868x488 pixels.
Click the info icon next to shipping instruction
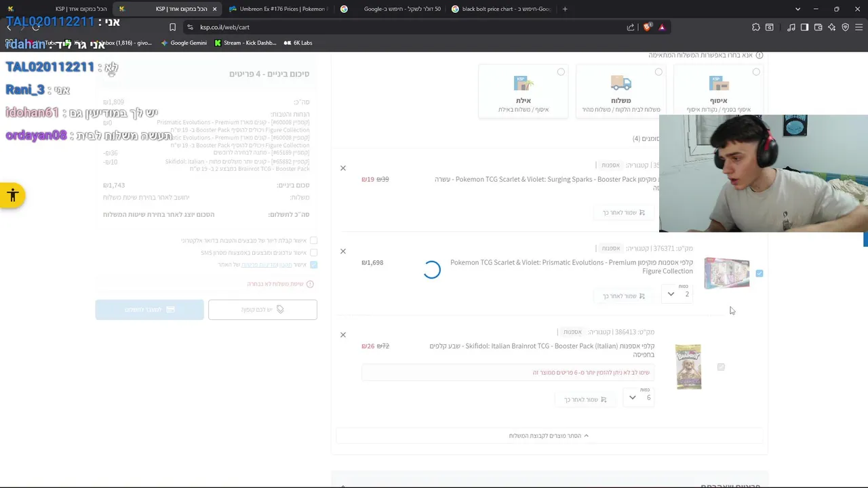(x=759, y=55)
